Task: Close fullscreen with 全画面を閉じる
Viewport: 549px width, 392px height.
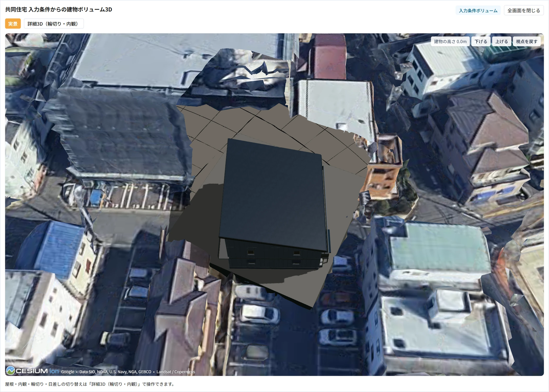Action: point(524,10)
